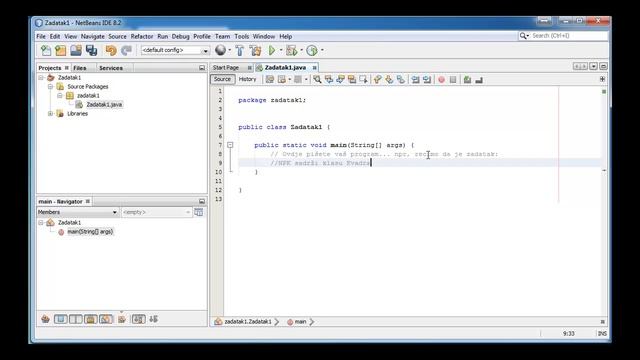Viewport: 640px width, 360px height.
Task: Click the Open Project toolbar icon
Action: coord(76,50)
